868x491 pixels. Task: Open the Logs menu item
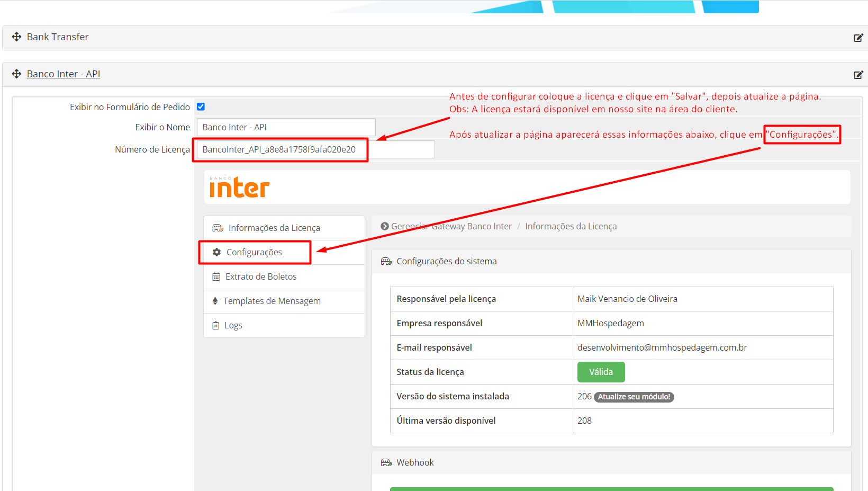(284, 325)
